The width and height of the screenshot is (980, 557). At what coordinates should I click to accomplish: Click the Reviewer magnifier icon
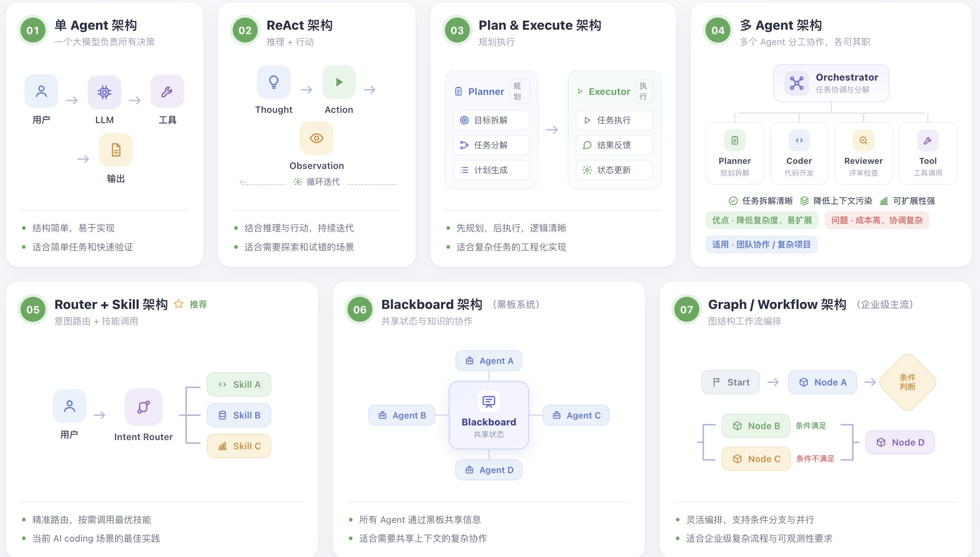click(x=863, y=140)
